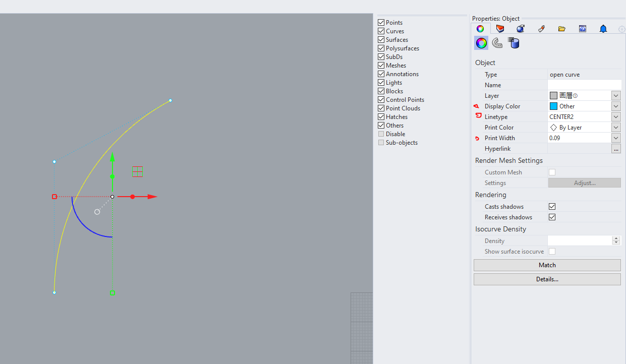Viewport: 626px width, 364px height.
Task: Toggle the Points selection filter
Action: [x=381, y=22]
